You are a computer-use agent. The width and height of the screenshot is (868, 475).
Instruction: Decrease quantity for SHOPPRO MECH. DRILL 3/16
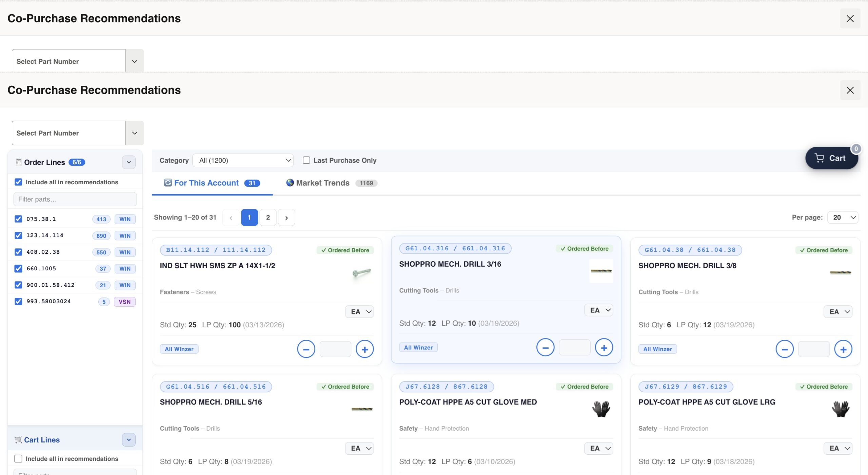(545, 348)
